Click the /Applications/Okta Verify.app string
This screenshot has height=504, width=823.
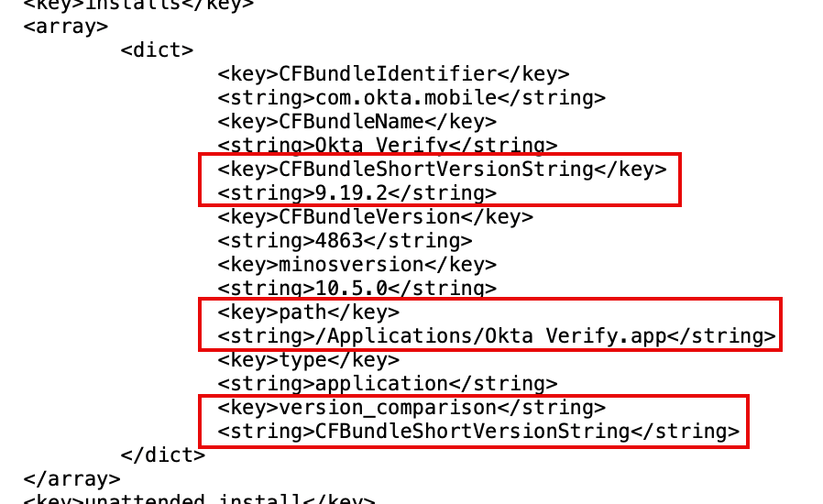(x=496, y=336)
